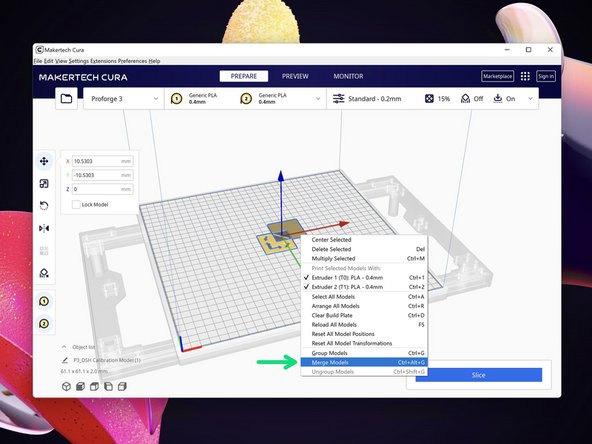This screenshot has height=444, width=592.
Task: Choose Multiply Selected in context menu
Action: (364, 259)
